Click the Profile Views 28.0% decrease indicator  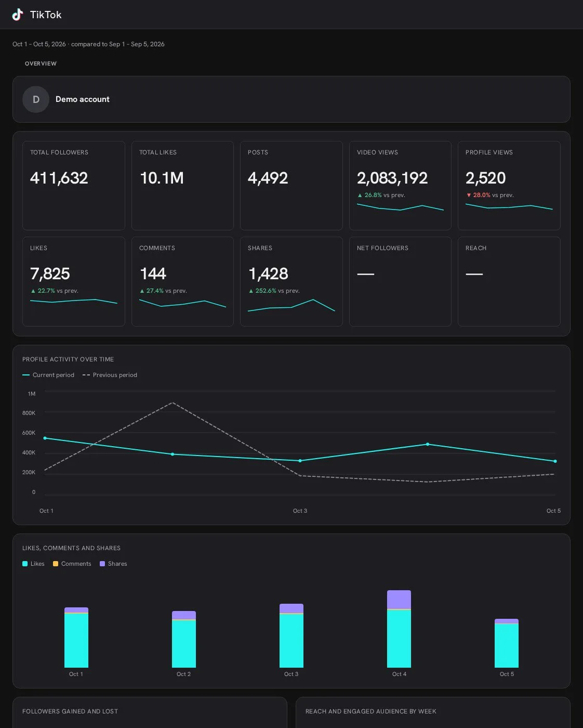point(478,195)
